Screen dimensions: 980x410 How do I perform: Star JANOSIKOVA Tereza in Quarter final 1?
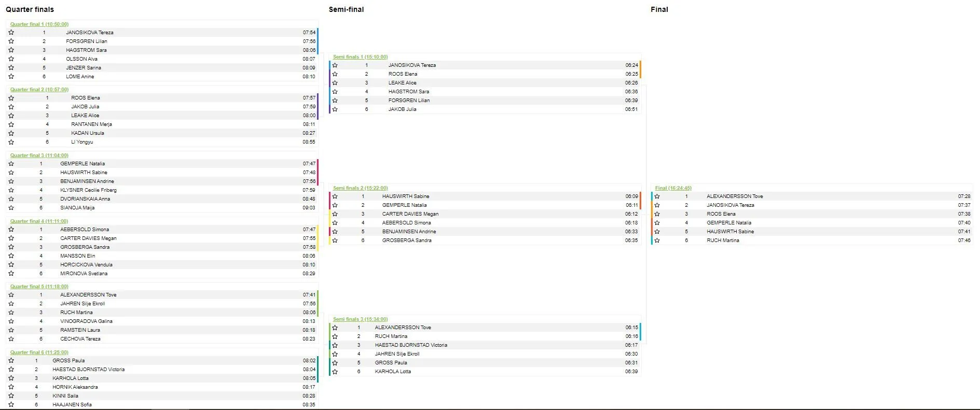pyautogui.click(x=11, y=33)
